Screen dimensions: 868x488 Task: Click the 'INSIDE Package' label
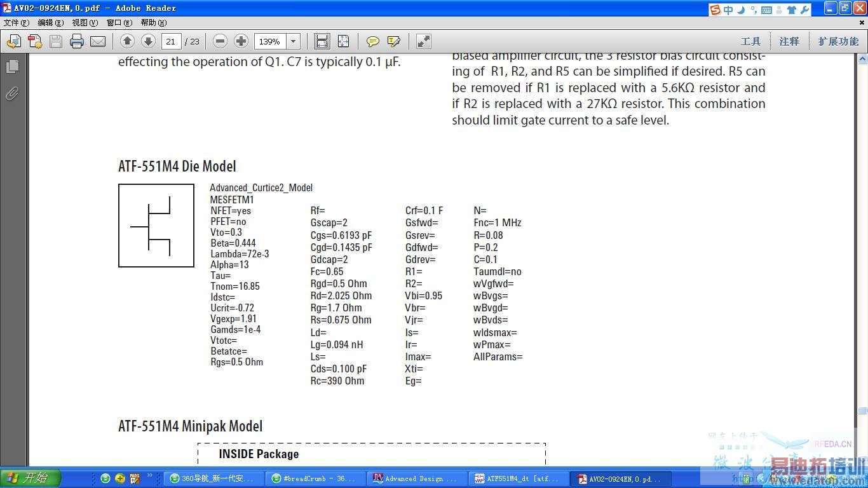pyautogui.click(x=259, y=454)
